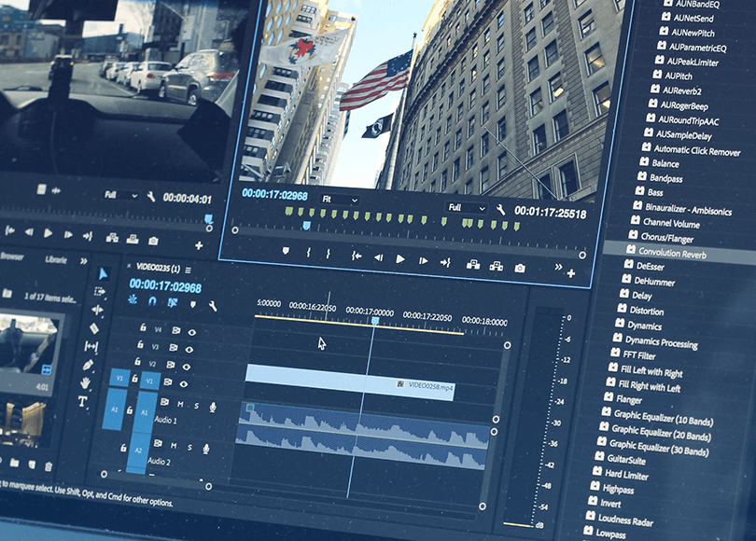Toggle Snap magnet in the timeline

(x=152, y=301)
